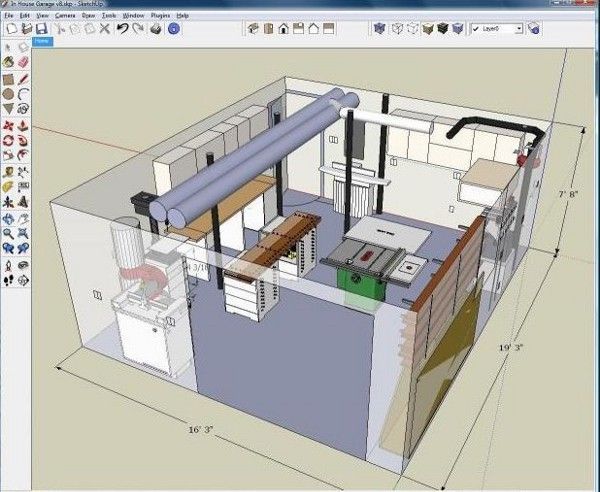Select the Tape Measure tool
The height and width of the screenshot is (492, 600).
coord(8,172)
